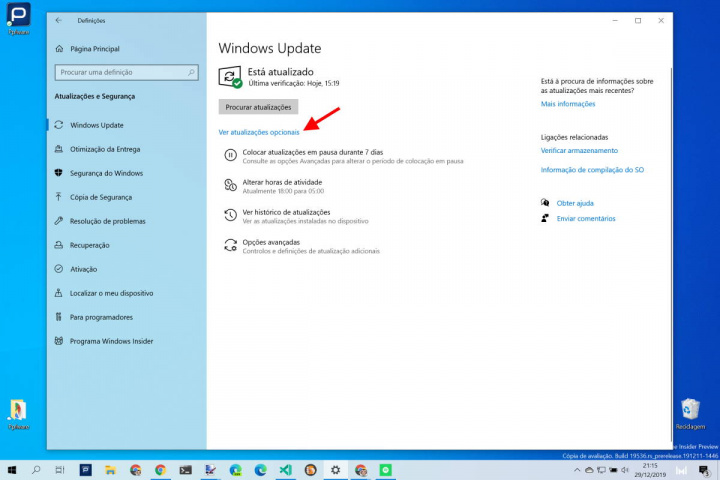Open Programa Windows Insider section
Viewport: 720px width, 480px height.
click(111, 341)
